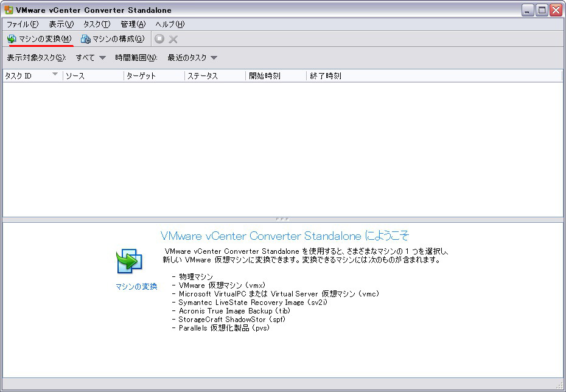Click the ターゲット column header
The width and height of the screenshot is (566, 392).
coord(154,76)
